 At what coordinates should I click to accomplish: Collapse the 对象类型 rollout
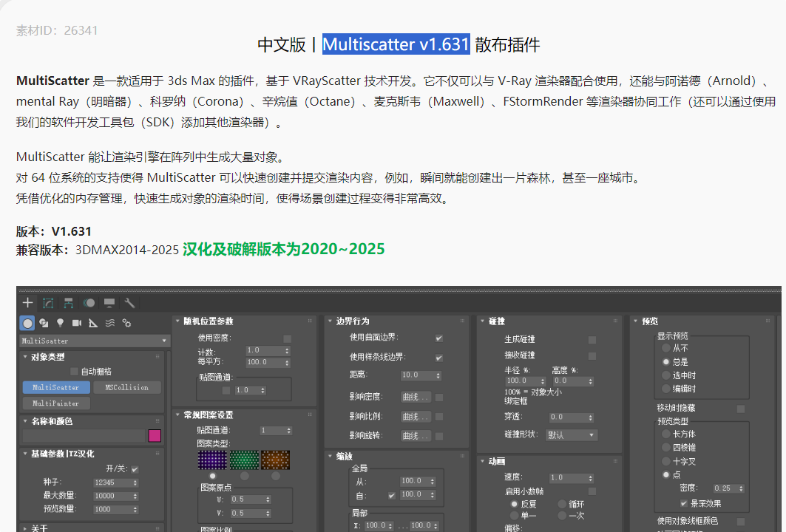click(x=25, y=357)
